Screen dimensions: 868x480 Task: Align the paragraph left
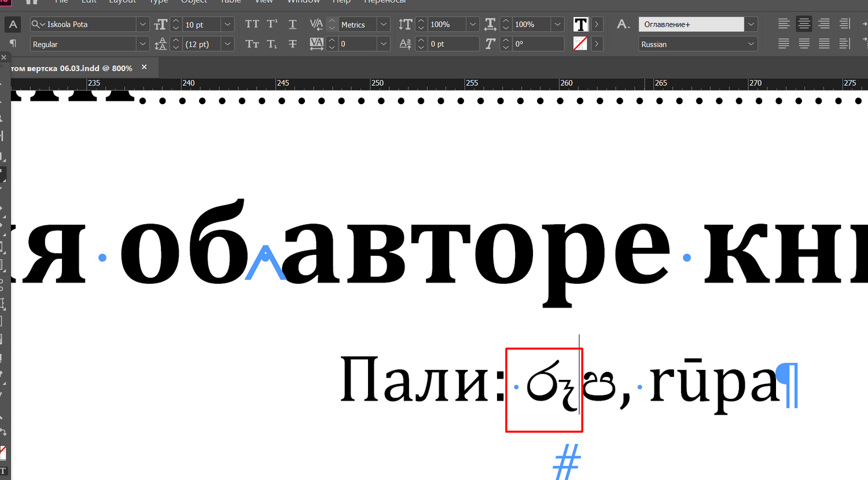784,24
